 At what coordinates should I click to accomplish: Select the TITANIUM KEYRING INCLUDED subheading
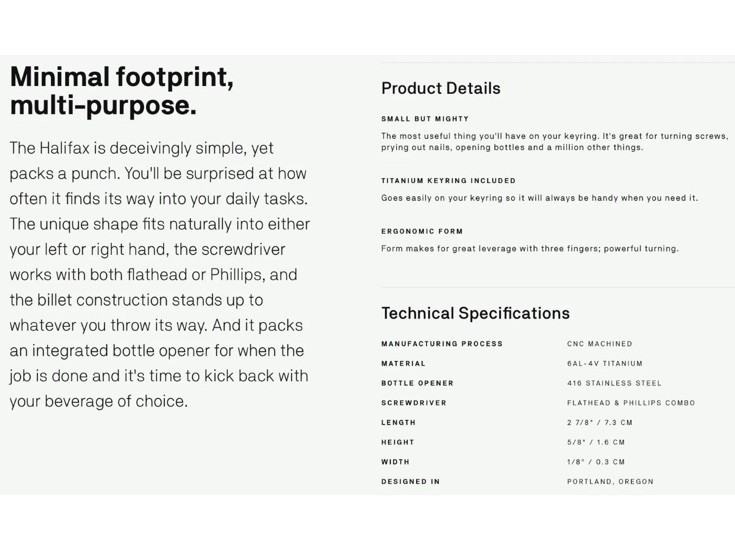448,180
